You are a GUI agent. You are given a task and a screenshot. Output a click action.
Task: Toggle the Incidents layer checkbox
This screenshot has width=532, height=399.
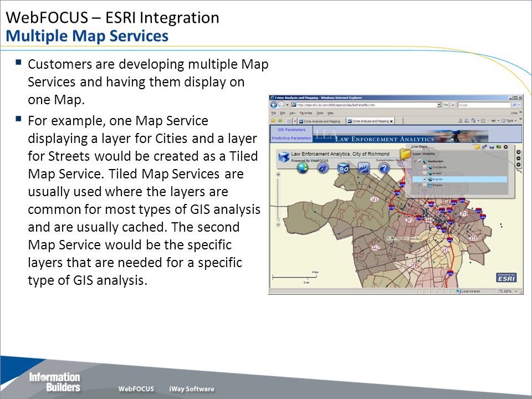[x=425, y=167]
